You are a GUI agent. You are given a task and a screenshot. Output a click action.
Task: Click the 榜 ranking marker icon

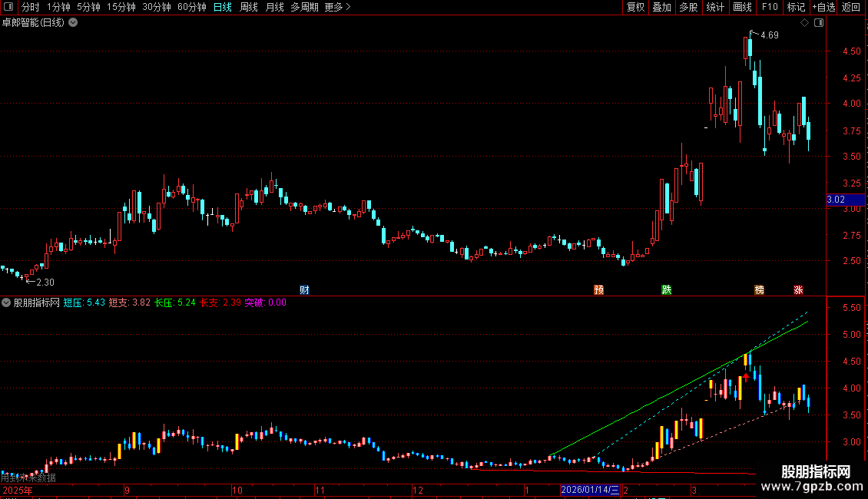tap(760, 290)
